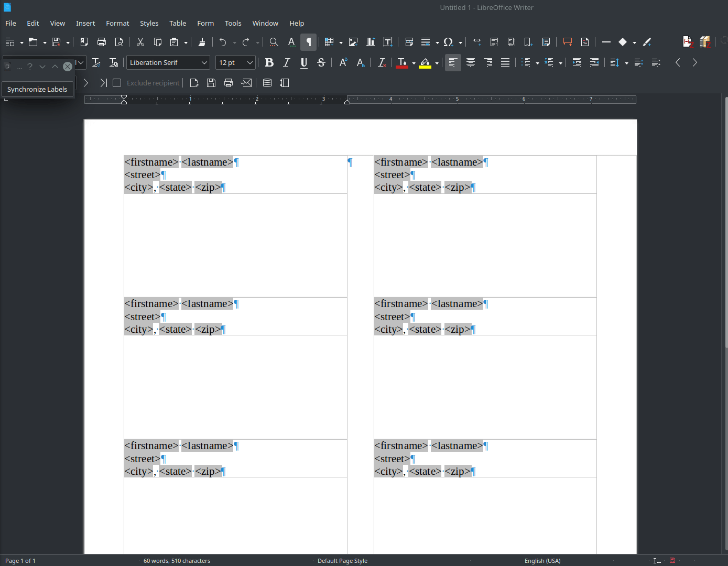Center align text icon

click(x=471, y=62)
